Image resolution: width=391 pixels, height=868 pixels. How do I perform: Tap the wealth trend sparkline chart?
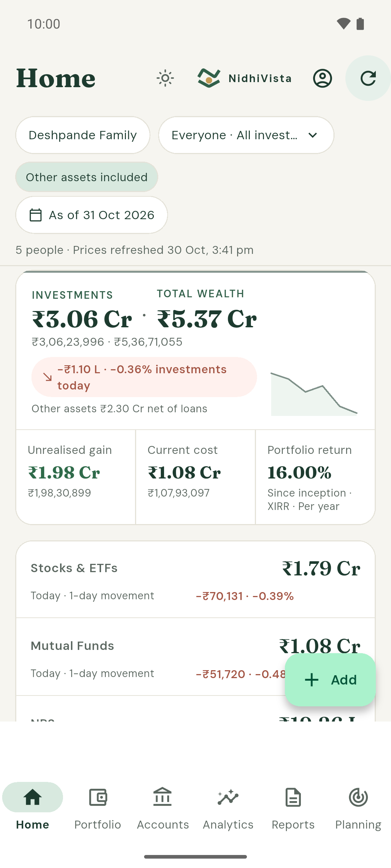[314, 394]
